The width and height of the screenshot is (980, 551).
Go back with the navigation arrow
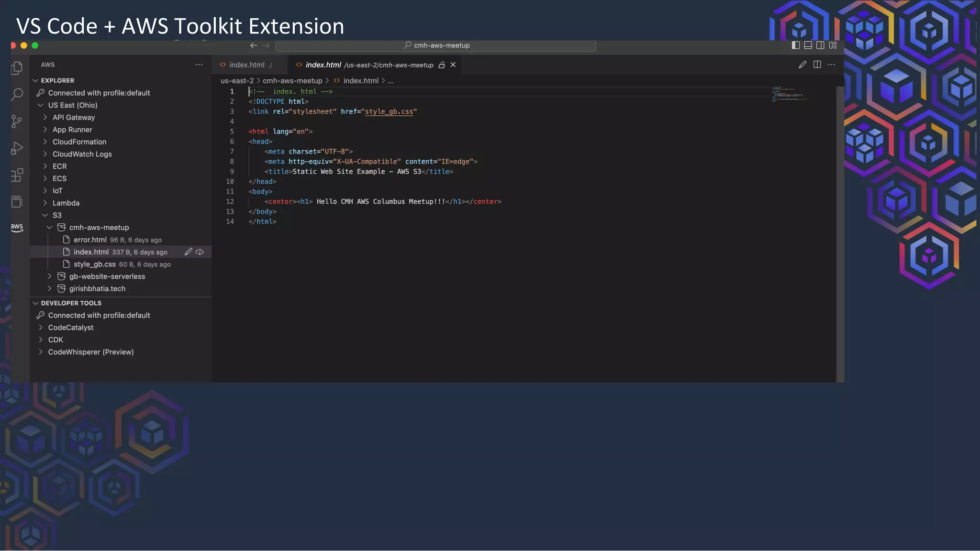(254, 45)
